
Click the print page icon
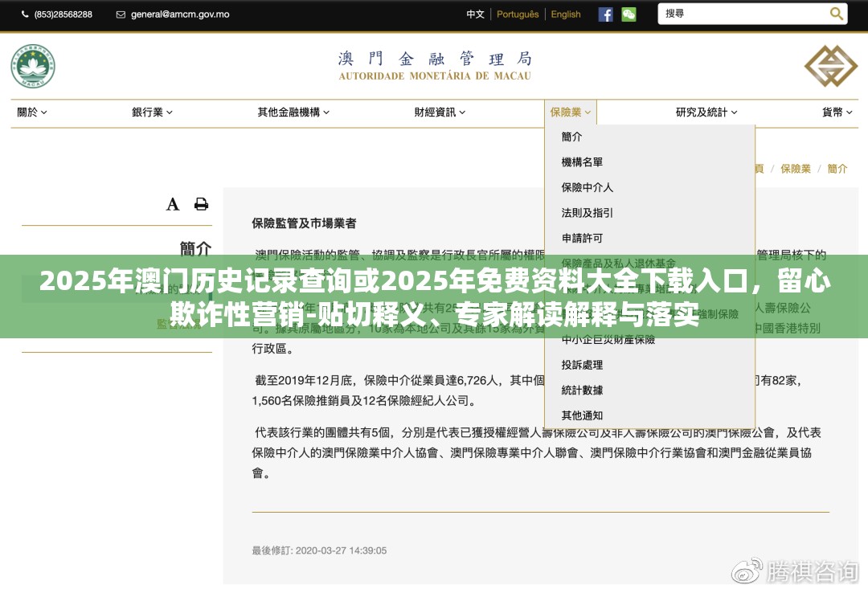coord(202,204)
